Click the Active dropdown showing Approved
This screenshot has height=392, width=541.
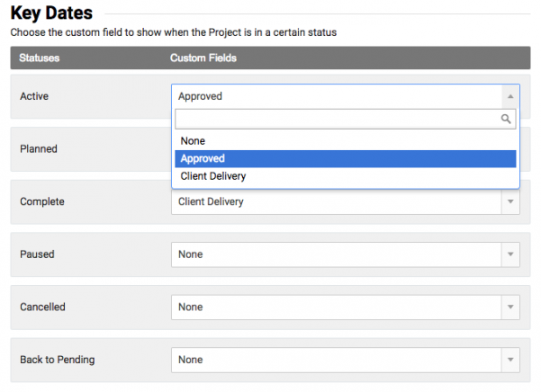[x=335, y=96]
